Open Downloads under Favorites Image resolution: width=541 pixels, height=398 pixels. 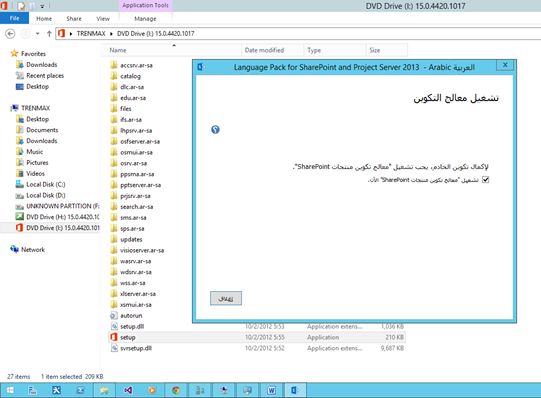(42, 64)
